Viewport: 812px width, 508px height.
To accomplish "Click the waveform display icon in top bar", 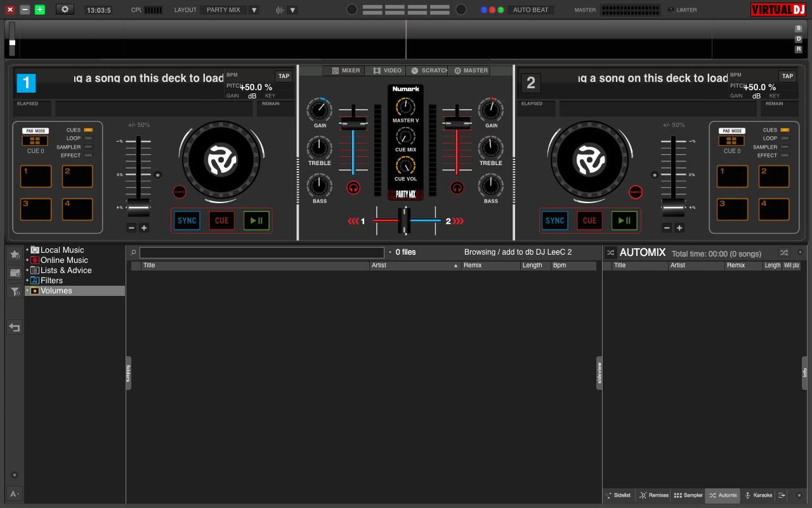I will 280,10.
